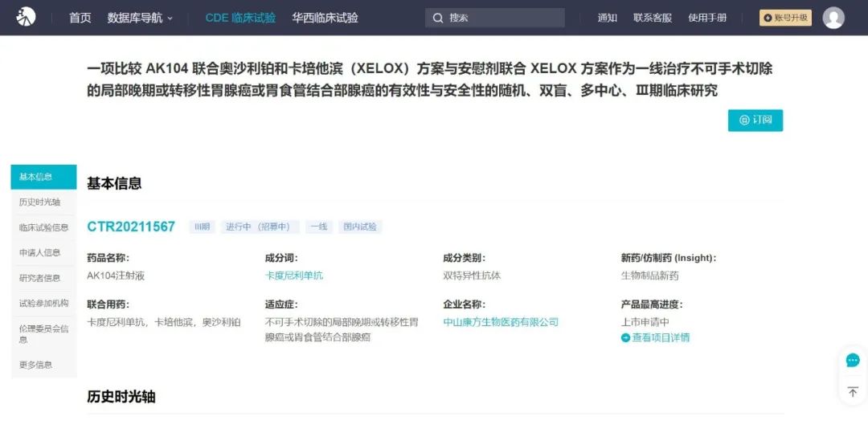Click the CTR20211567 registration number
868x429 pixels.
[131, 227]
